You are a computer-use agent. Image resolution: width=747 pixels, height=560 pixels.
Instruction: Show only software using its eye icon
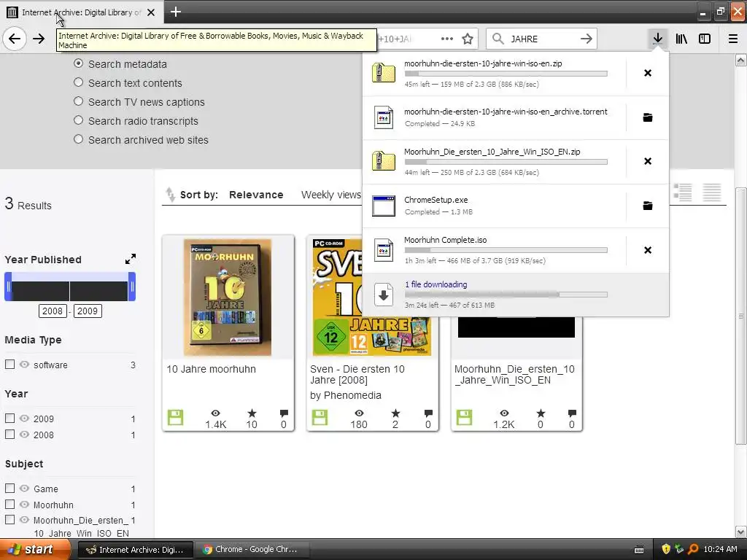coord(24,365)
